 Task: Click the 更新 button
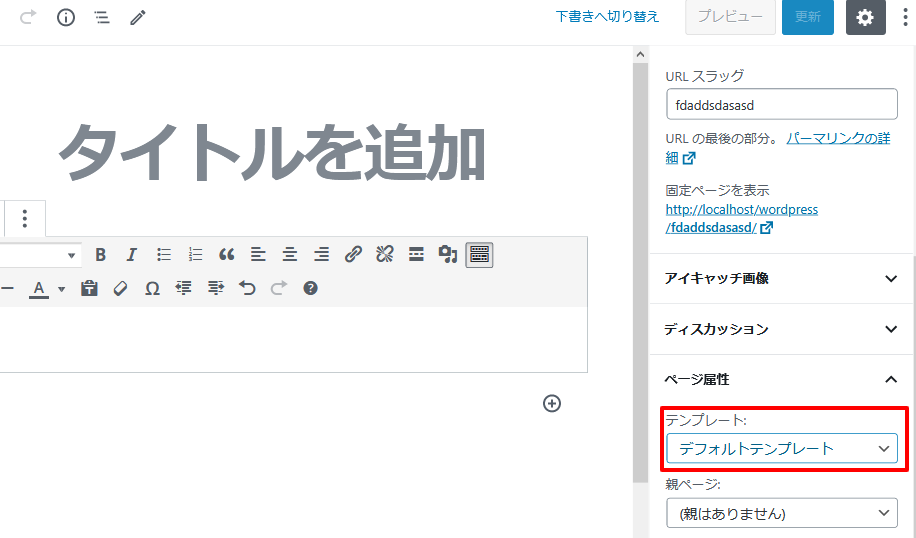point(808,17)
